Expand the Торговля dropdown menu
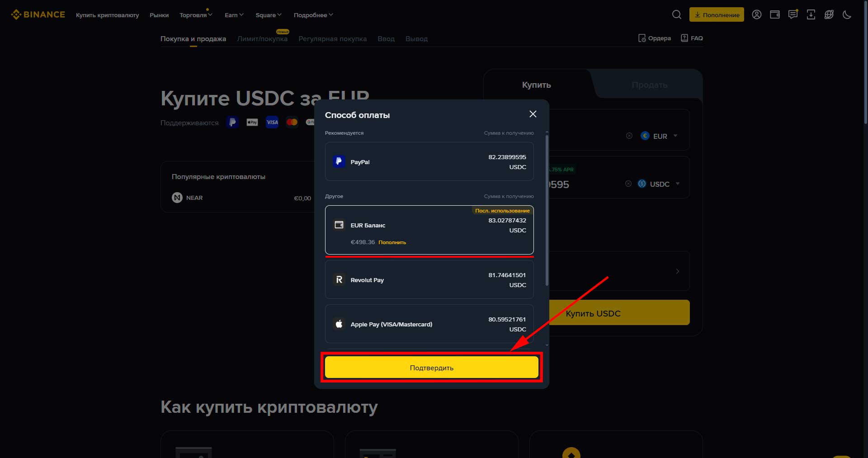868x458 pixels. [196, 15]
